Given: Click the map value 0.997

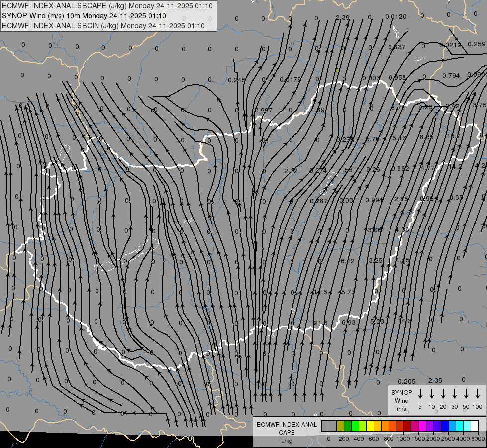Looking at the screenshot, I should (263, 110).
